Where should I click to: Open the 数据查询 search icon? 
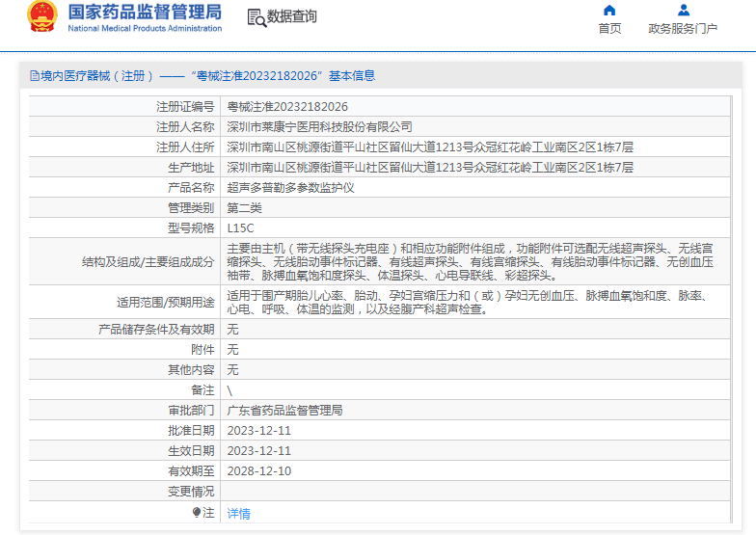coord(256,17)
